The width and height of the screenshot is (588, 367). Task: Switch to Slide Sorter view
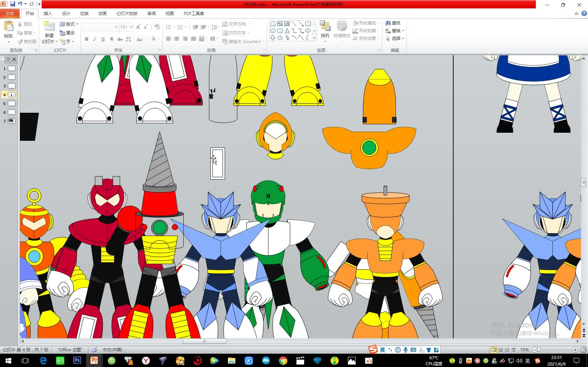[500, 350]
